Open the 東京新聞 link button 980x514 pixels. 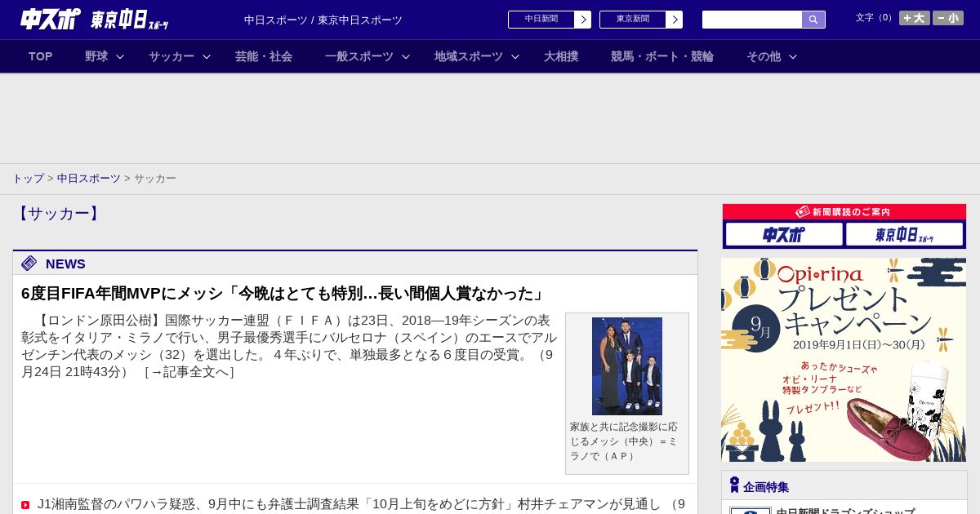coord(633,20)
